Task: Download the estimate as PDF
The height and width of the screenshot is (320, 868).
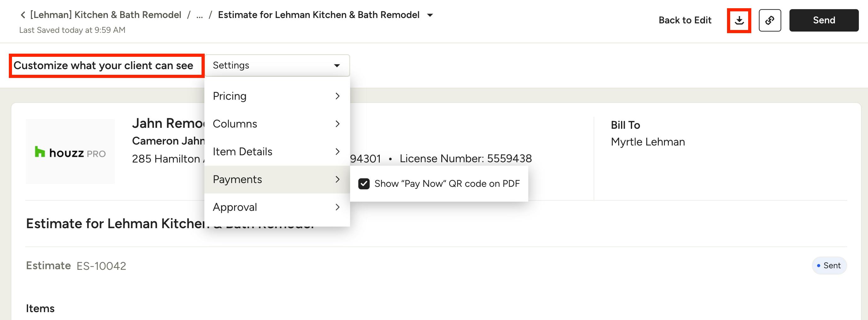Action: [x=739, y=21]
